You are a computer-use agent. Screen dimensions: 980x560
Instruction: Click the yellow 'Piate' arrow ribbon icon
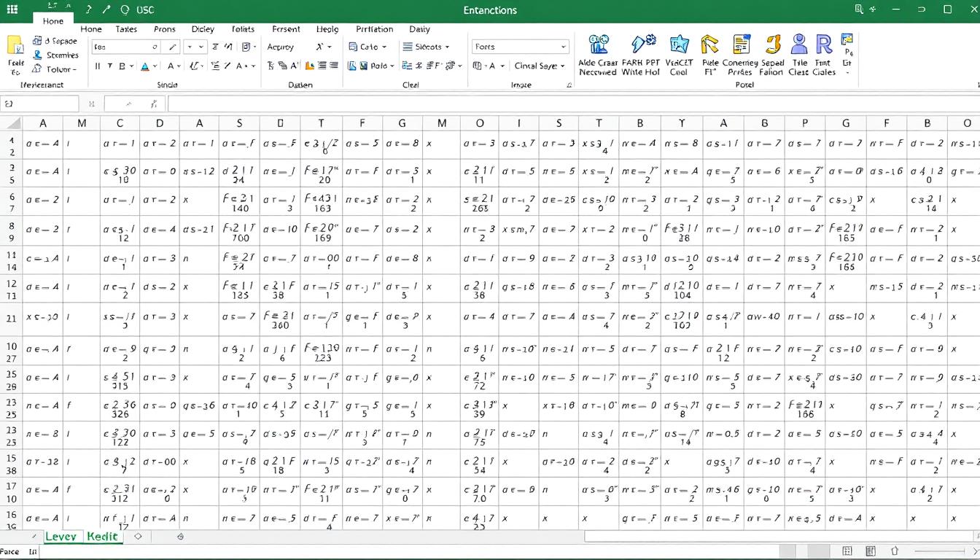coord(709,44)
